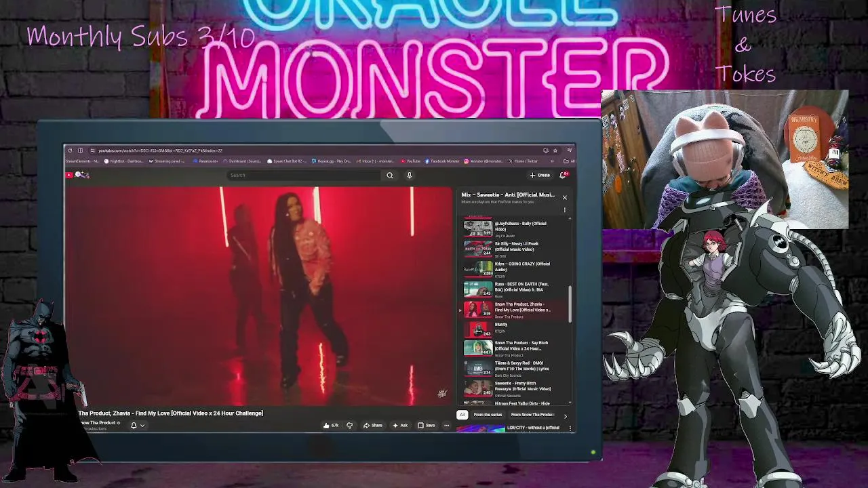Click the Create button

[x=540, y=175]
